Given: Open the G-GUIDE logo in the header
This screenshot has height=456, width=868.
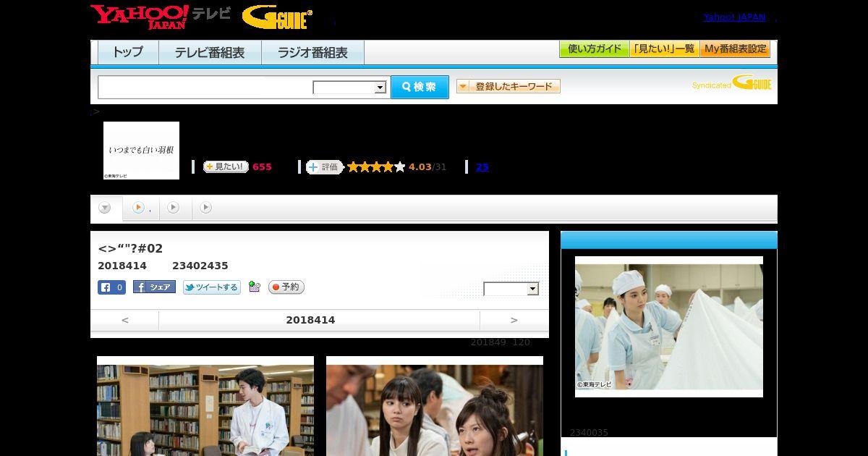Looking at the screenshot, I should pyautogui.click(x=277, y=17).
